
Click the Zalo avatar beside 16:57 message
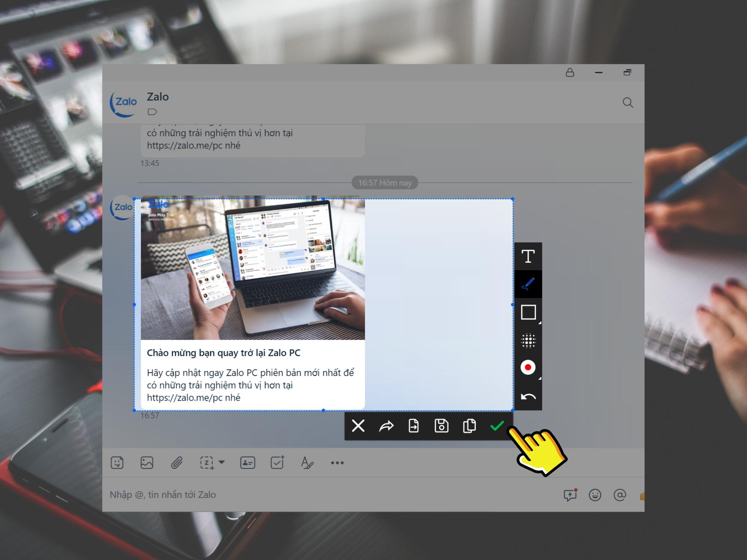(122, 208)
